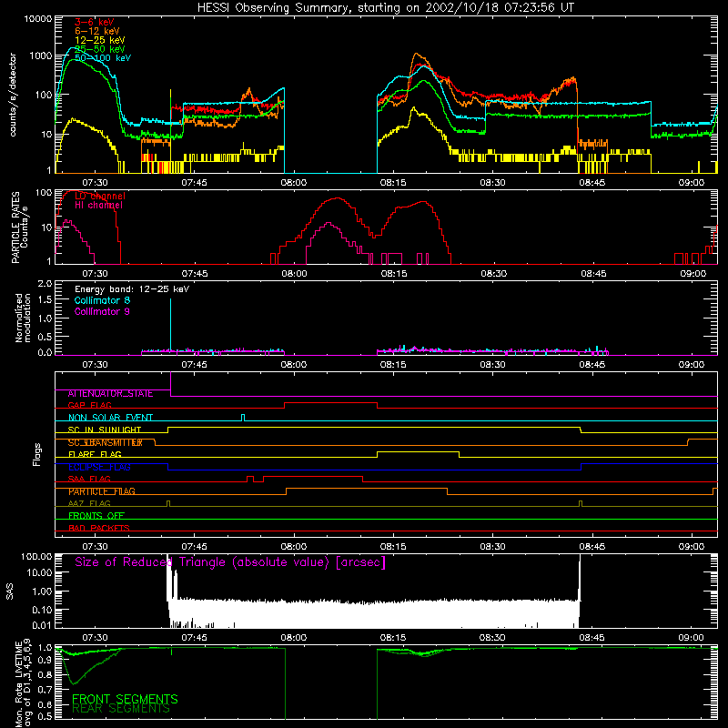
Task: Click '08:30' time label under Flags panel
Action: [x=492, y=547]
